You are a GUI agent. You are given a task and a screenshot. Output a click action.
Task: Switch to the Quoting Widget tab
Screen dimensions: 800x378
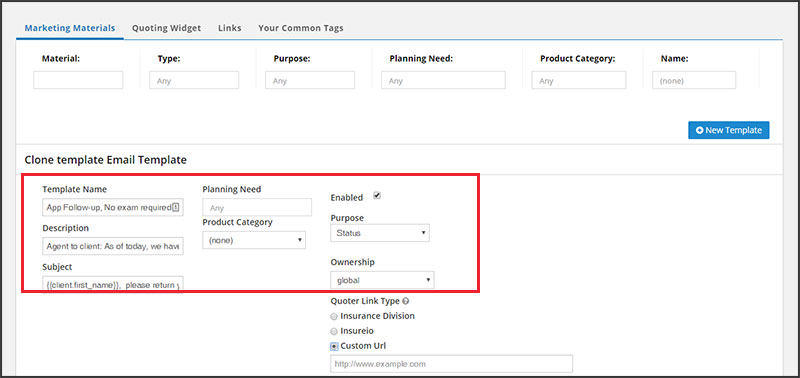tap(166, 28)
